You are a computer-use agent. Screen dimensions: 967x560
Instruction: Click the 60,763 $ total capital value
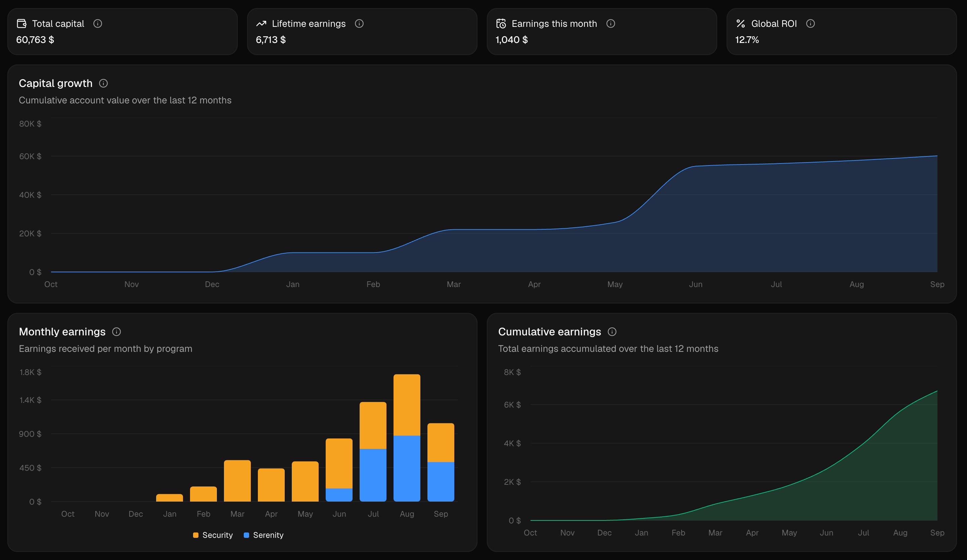click(35, 40)
